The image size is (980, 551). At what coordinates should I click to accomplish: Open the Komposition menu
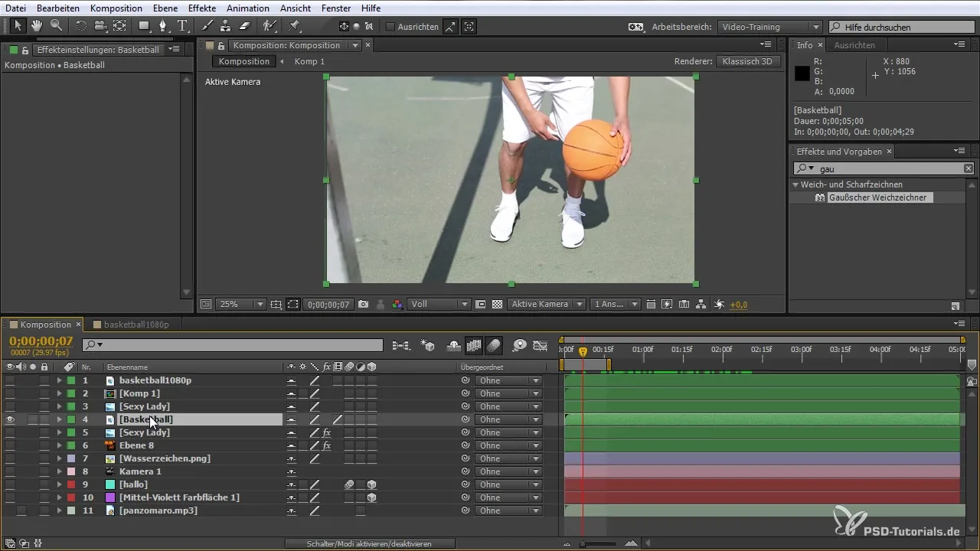115,8
